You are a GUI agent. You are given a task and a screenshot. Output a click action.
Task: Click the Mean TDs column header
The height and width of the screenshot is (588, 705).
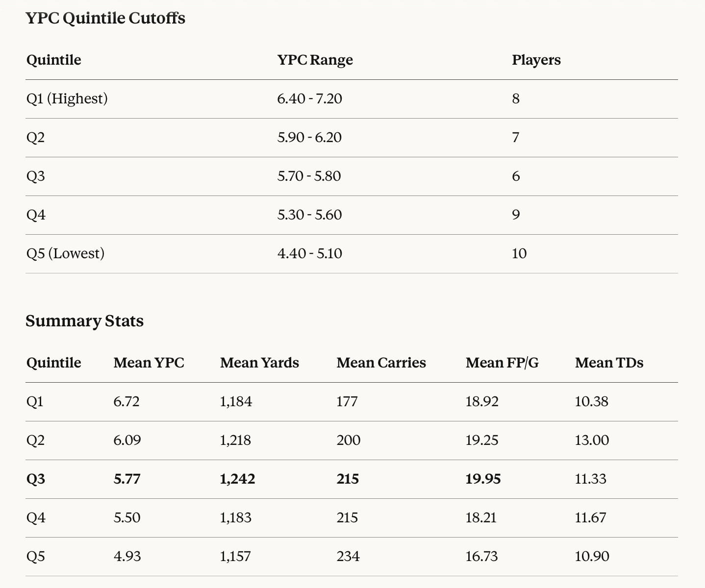point(609,363)
